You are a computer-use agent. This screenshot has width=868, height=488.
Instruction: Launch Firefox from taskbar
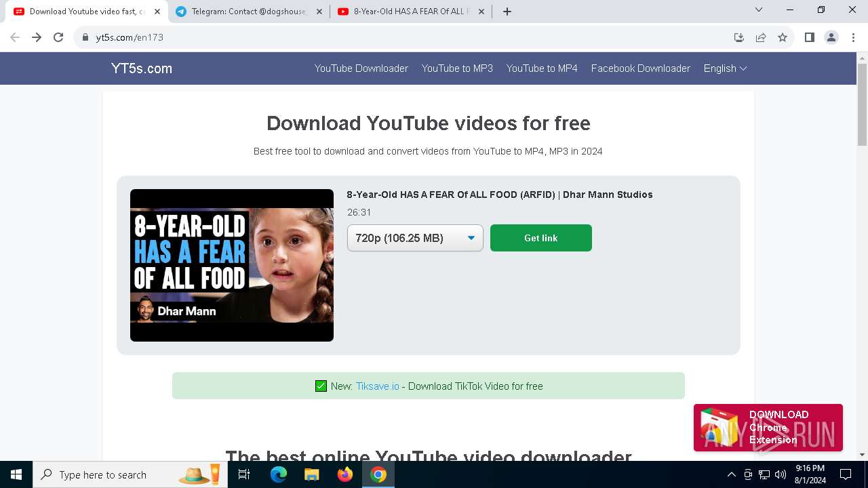344,474
